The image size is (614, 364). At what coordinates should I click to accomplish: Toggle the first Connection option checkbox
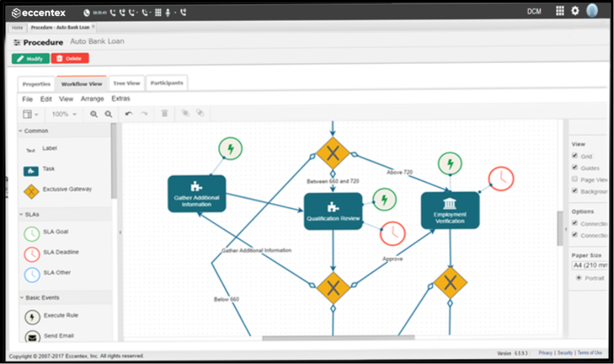[575, 223]
